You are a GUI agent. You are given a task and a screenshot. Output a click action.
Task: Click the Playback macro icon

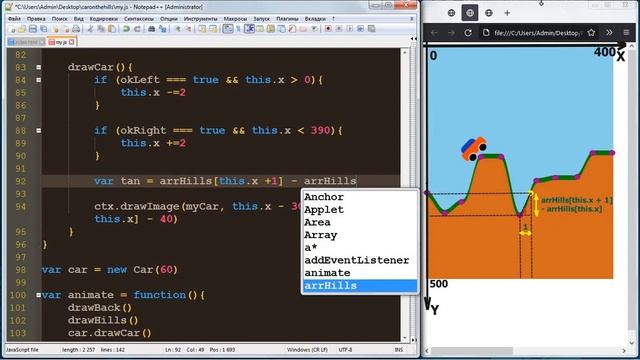[x=350, y=29]
